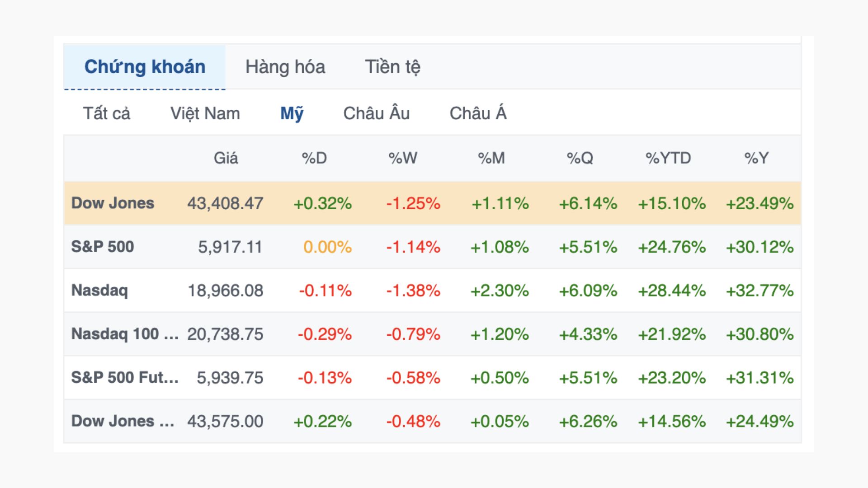Click the daily change -0.13%

click(x=325, y=378)
